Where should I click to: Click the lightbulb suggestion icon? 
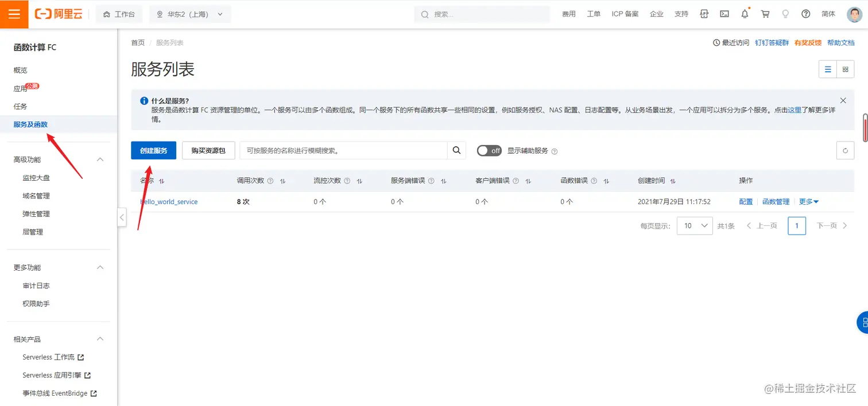tap(785, 14)
